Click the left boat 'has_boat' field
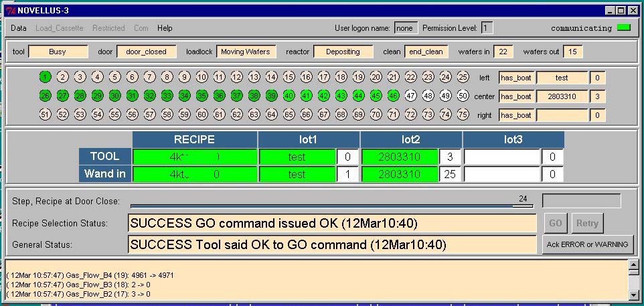The image size is (644, 306). (516, 78)
